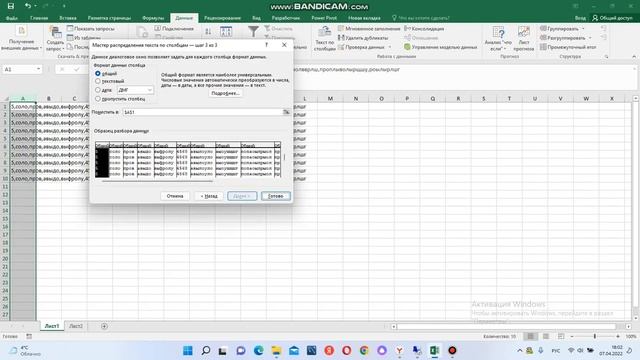This screenshot has width=640, height=360.
Task: Click the help question mark in the wizard dialog
Action: 267,45
